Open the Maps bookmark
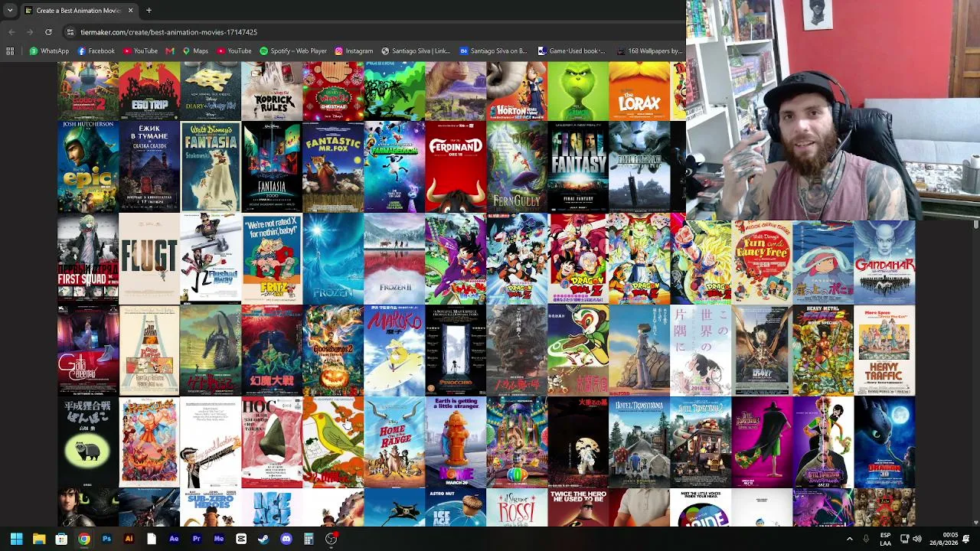 pos(195,51)
